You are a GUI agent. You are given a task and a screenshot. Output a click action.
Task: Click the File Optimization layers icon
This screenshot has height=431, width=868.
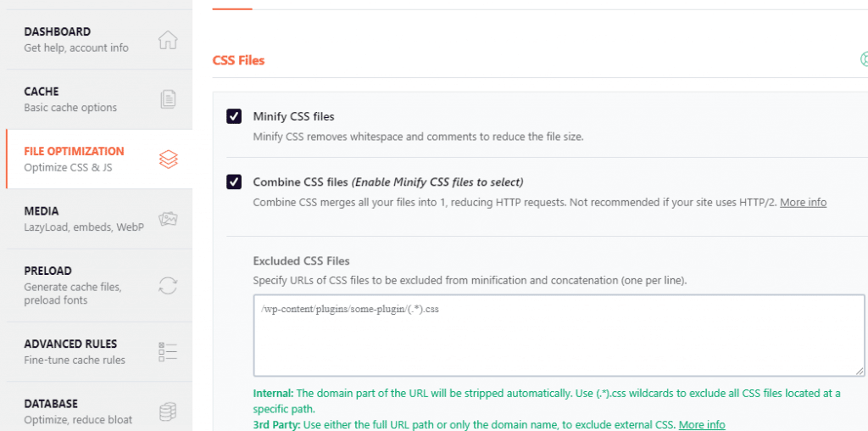(168, 159)
